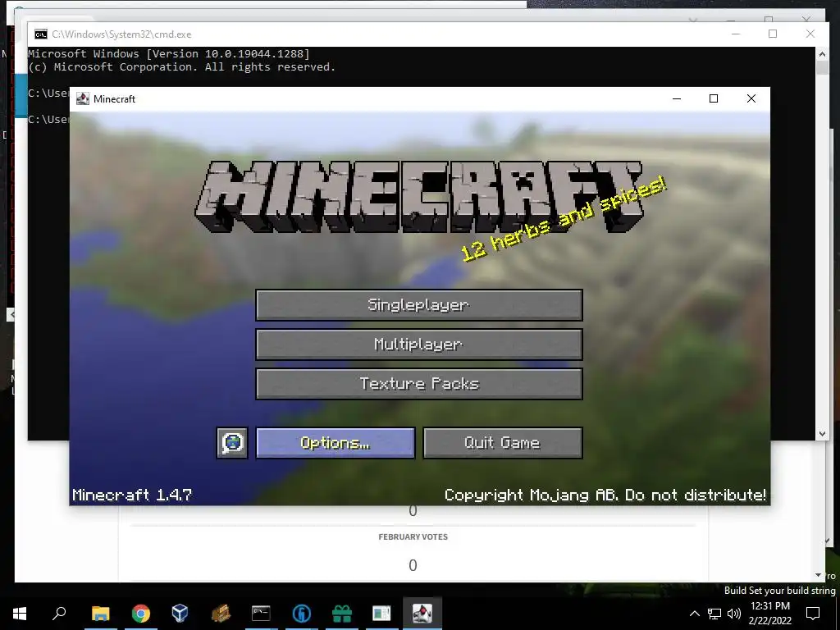840x630 pixels.
Task: Open the Windows notification center
Action: [x=813, y=614]
